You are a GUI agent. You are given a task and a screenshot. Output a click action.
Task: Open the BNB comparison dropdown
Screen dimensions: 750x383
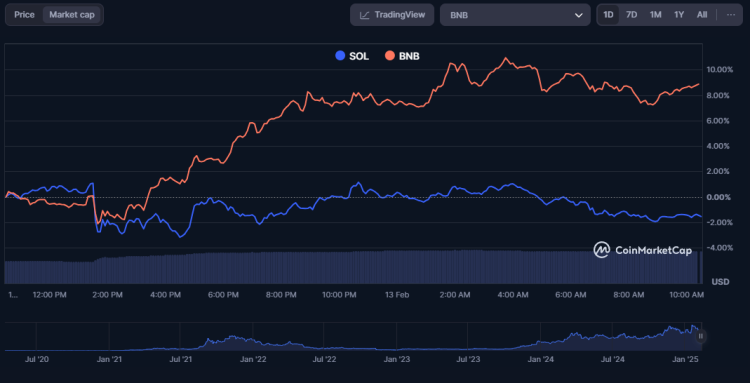pos(515,15)
